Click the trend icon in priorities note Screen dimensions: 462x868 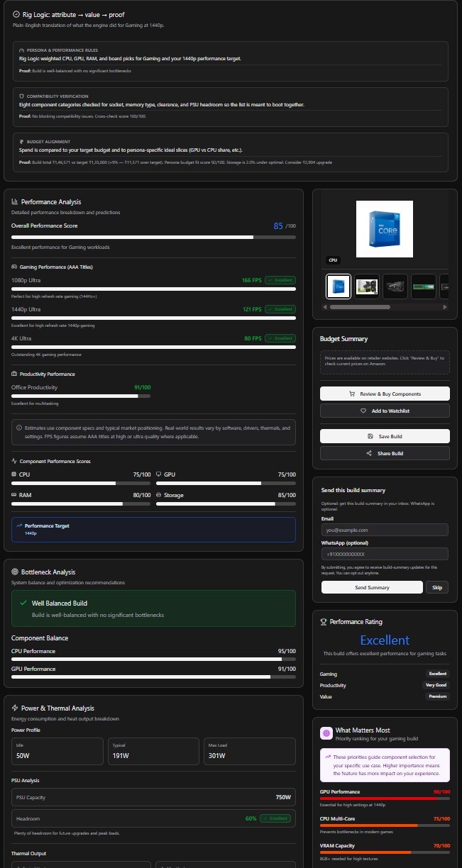(326, 757)
